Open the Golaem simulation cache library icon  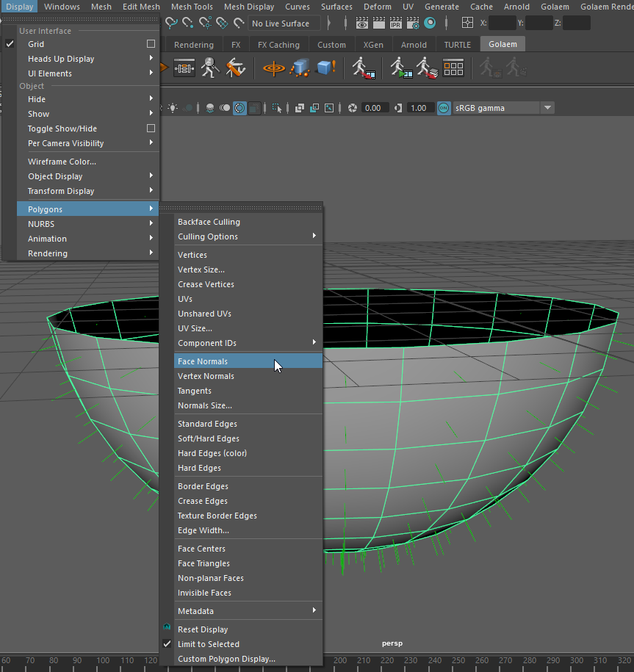[427, 68]
